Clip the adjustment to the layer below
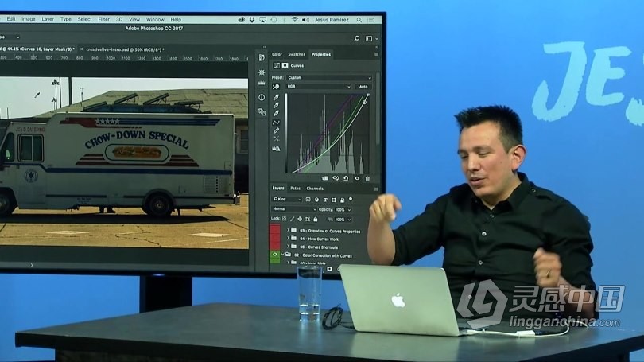The height and width of the screenshot is (362, 644). [325, 178]
